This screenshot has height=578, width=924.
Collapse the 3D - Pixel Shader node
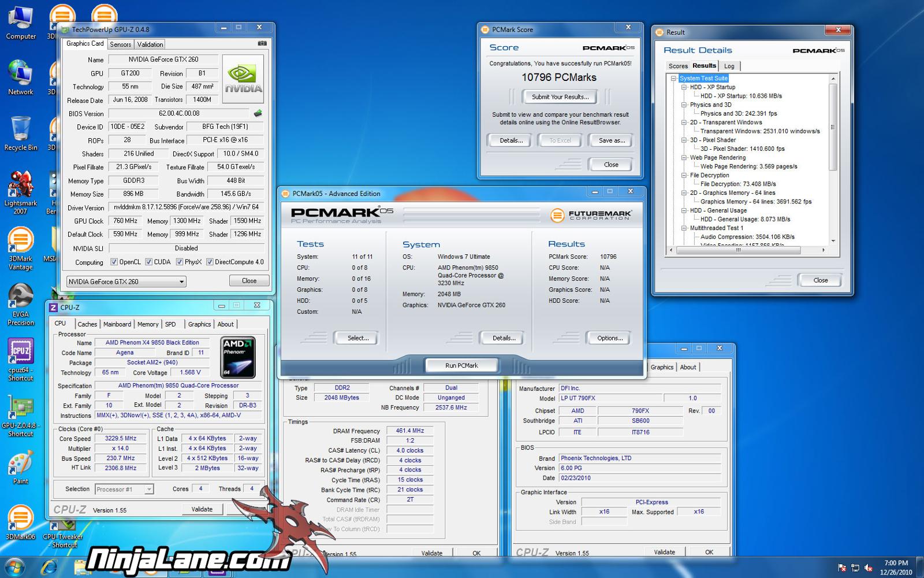pos(684,140)
